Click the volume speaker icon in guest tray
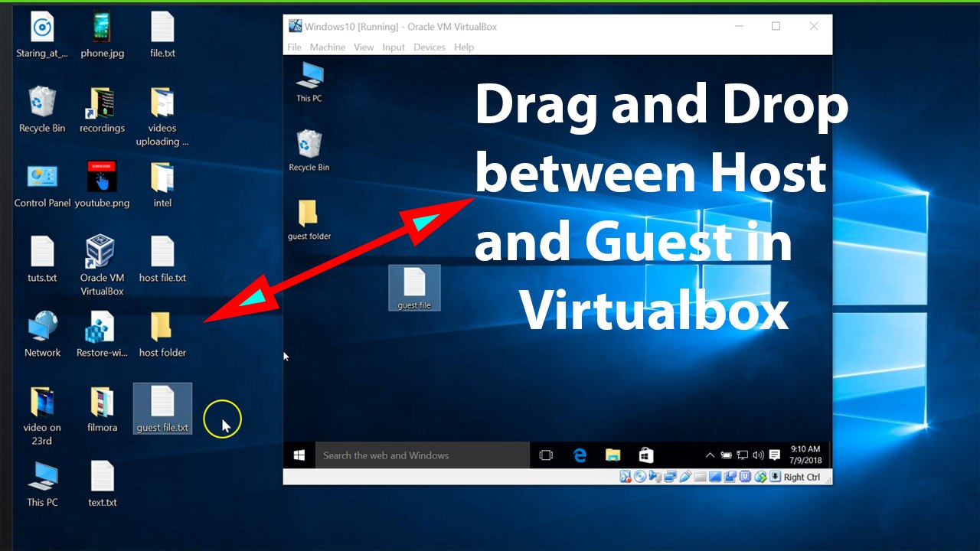Image resolution: width=980 pixels, height=551 pixels. (759, 455)
